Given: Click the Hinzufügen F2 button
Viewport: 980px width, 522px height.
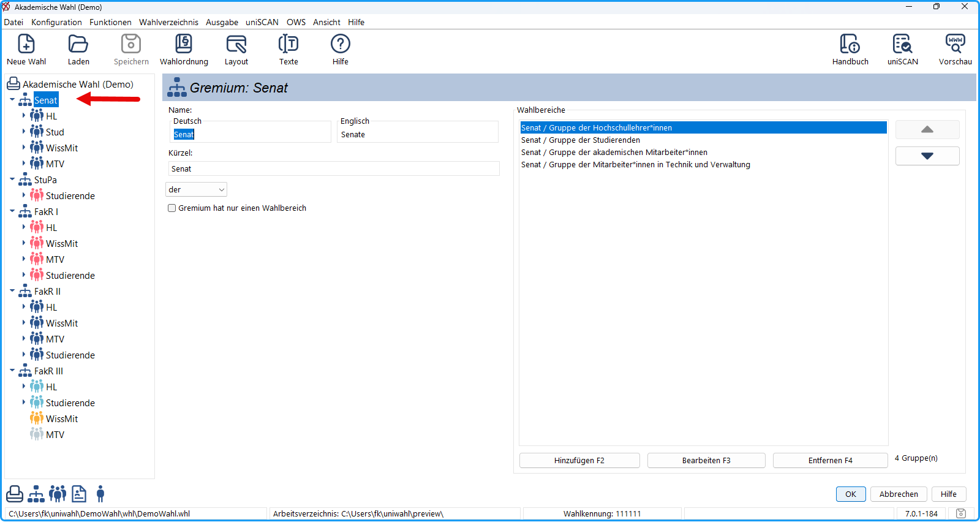Looking at the screenshot, I should pos(579,460).
